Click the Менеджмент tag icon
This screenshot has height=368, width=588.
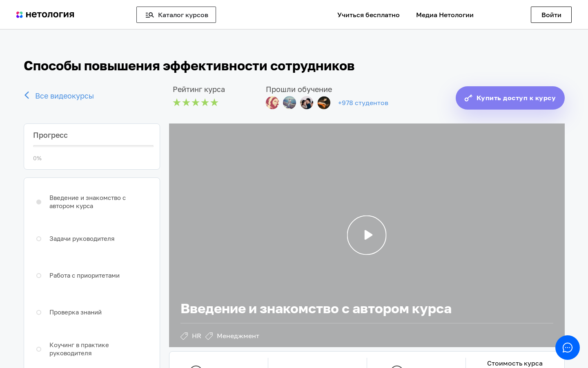[x=209, y=336]
